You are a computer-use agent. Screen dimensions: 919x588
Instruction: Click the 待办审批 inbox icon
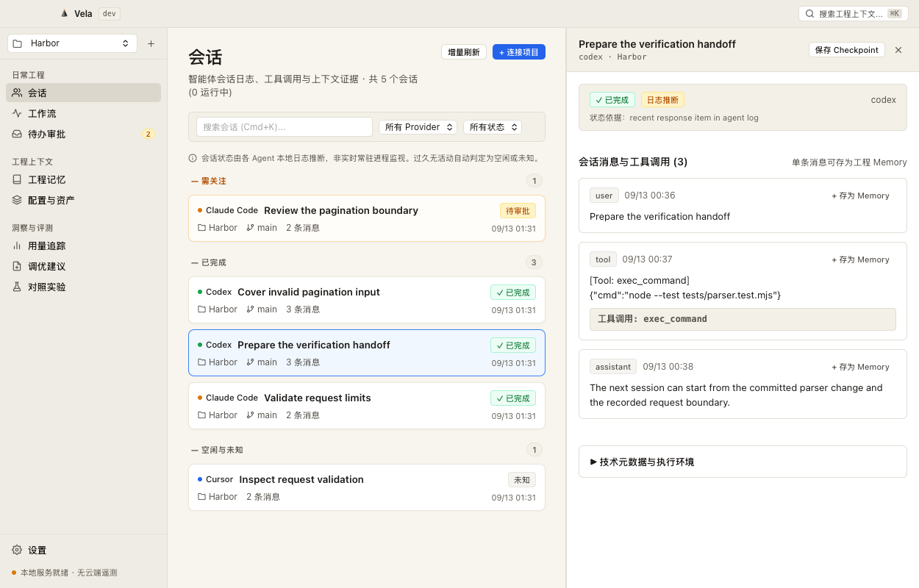pyautogui.click(x=17, y=134)
